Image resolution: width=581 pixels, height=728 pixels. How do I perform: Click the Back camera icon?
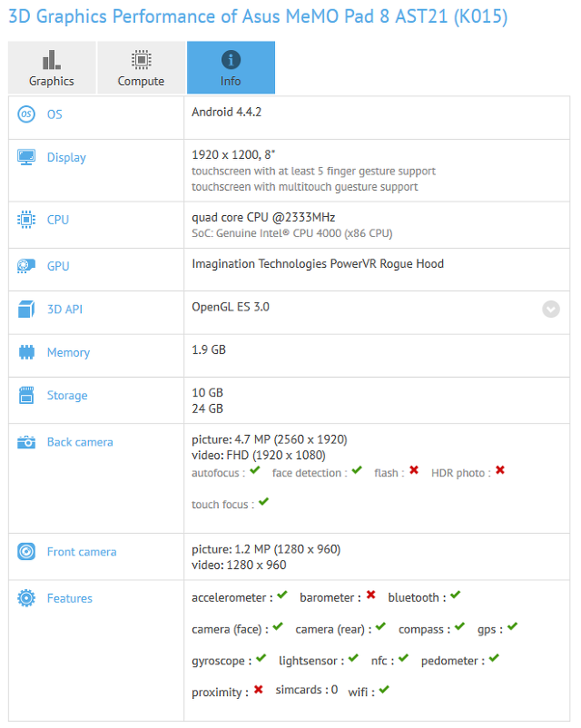point(26,442)
